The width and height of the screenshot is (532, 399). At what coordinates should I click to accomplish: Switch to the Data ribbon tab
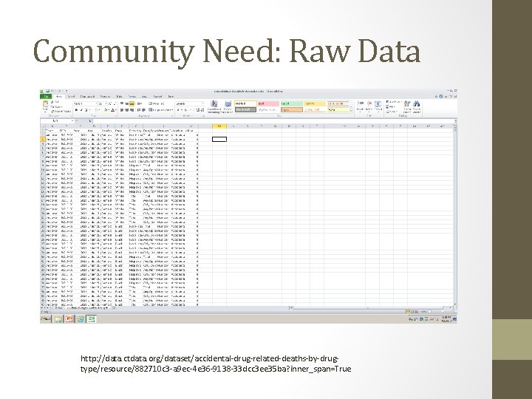[119, 96]
